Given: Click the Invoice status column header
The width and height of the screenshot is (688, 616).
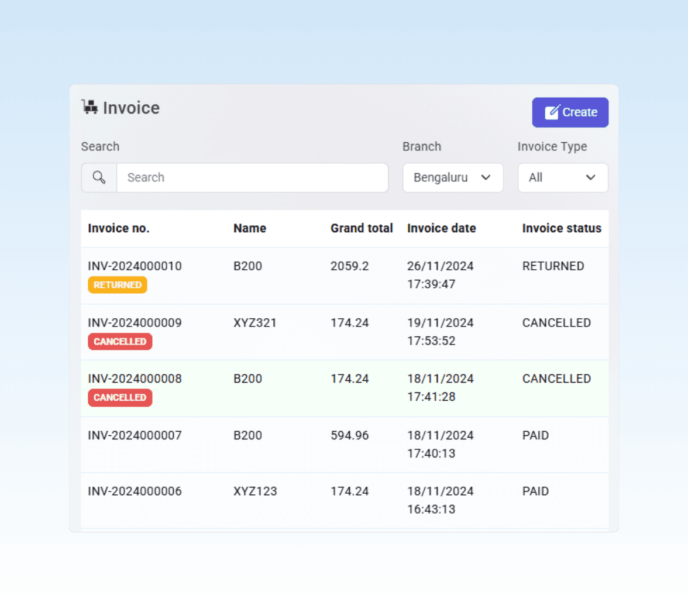Looking at the screenshot, I should (x=562, y=228).
